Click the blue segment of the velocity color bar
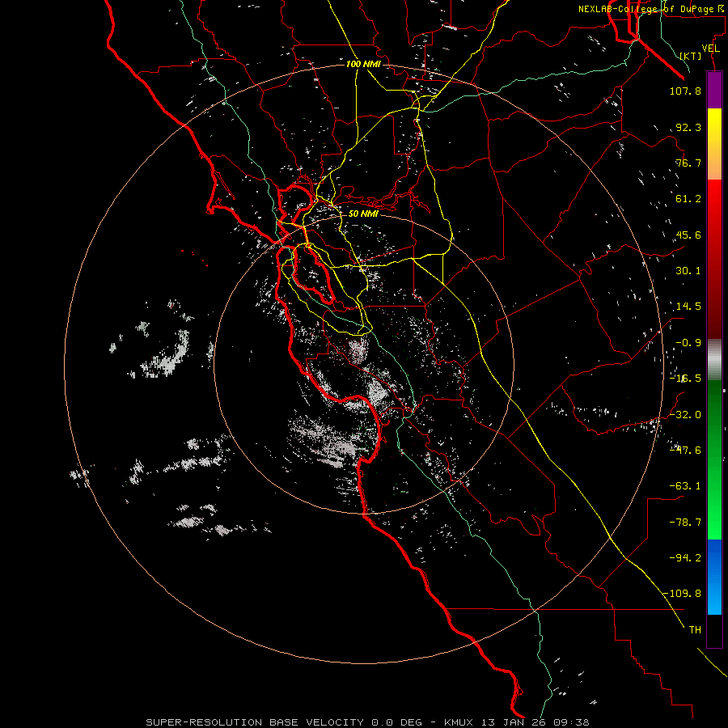Viewport: 728px width, 728px height. coord(714,577)
